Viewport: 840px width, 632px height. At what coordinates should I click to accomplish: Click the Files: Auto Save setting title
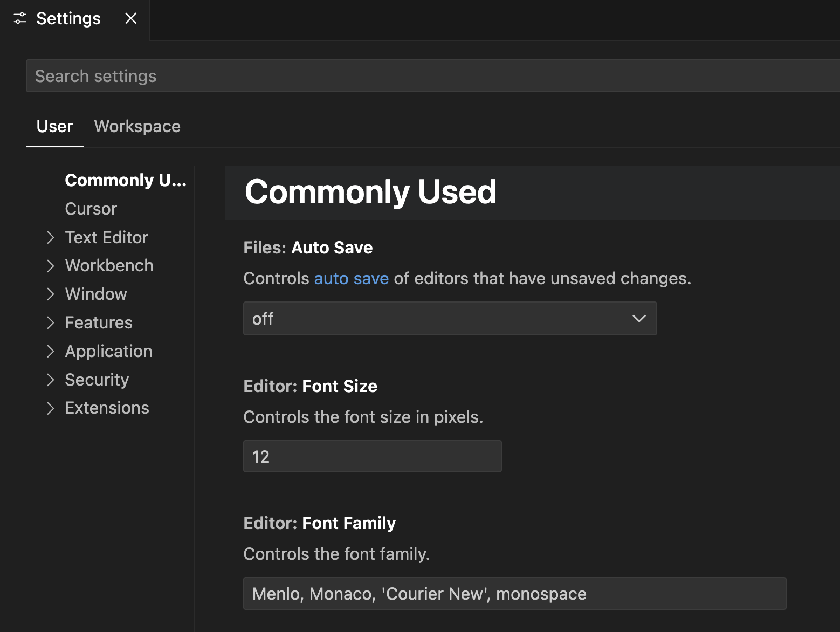point(308,248)
